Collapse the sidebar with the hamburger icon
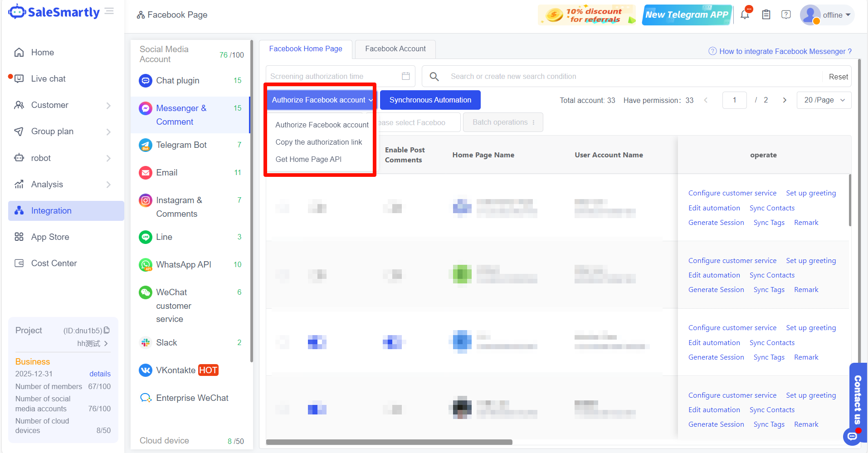This screenshot has height=453, width=868. (x=109, y=11)
